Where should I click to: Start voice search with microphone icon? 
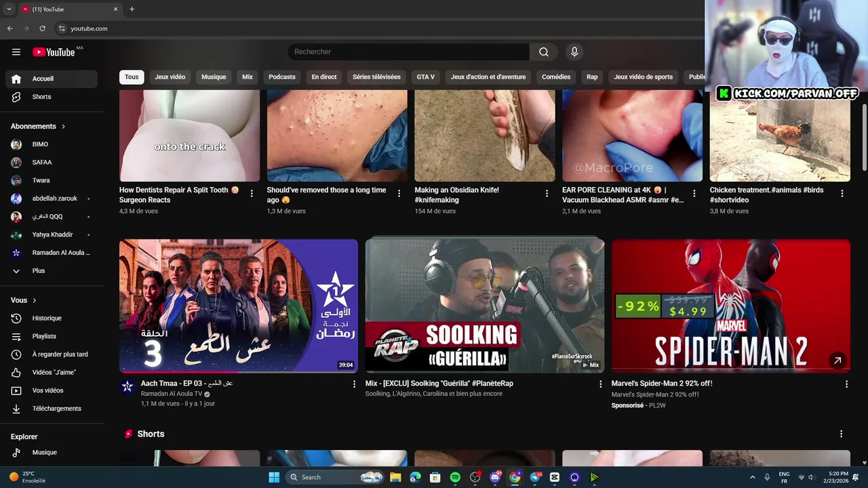(574, 52)
